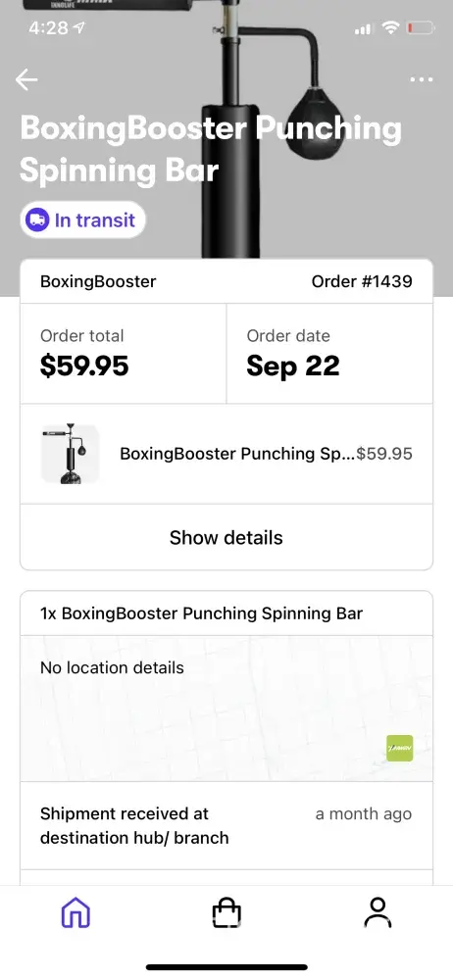This screenshot has height=980, width=453.
Task: Tap the green carrier logo on map
Action: click(x=400, y=748)
